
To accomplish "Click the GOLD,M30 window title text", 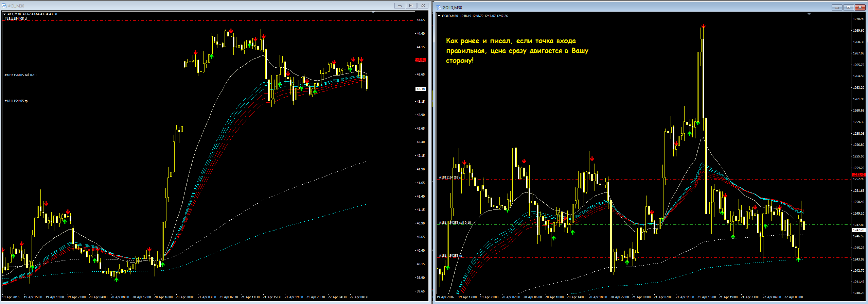I will (452, 8).
